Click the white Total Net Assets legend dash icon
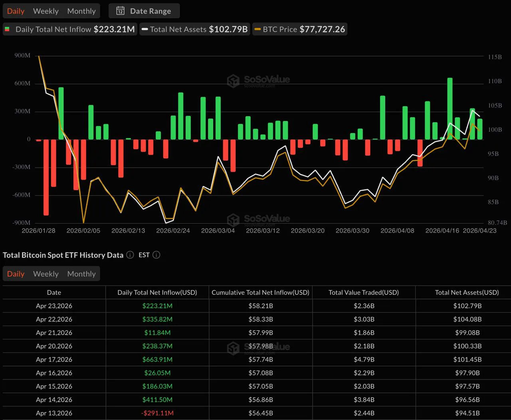The height and width of the screenshot is (420, 511). (145, 29)
